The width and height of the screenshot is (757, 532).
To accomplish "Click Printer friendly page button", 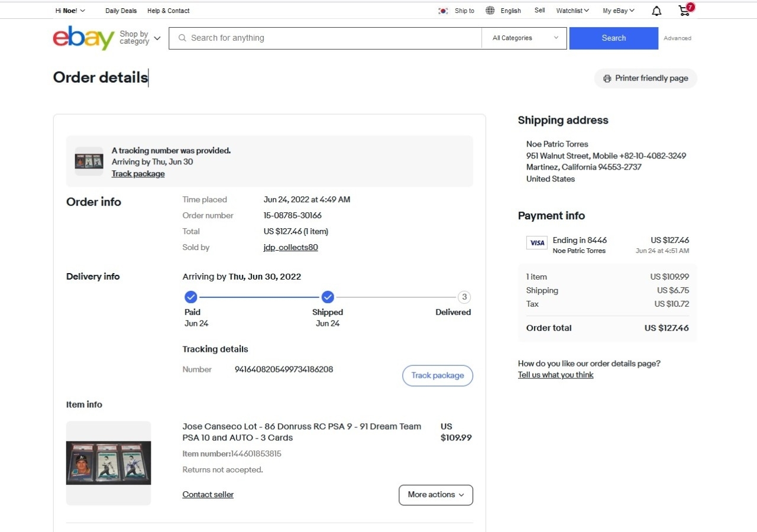I will (x=646, y=78).
